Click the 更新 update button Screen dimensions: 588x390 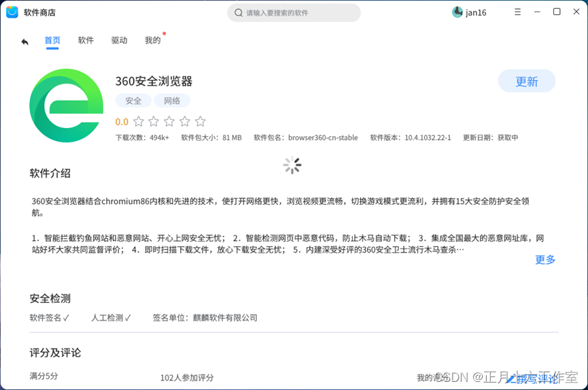(527, 81)
